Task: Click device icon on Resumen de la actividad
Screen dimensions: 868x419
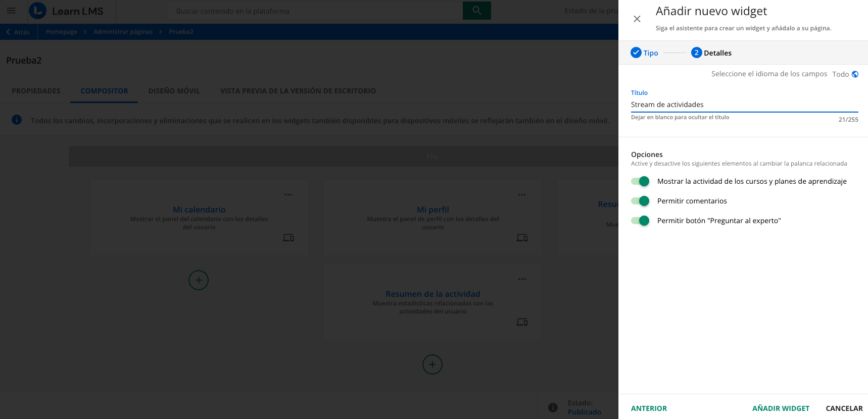Action: [522, 322]
